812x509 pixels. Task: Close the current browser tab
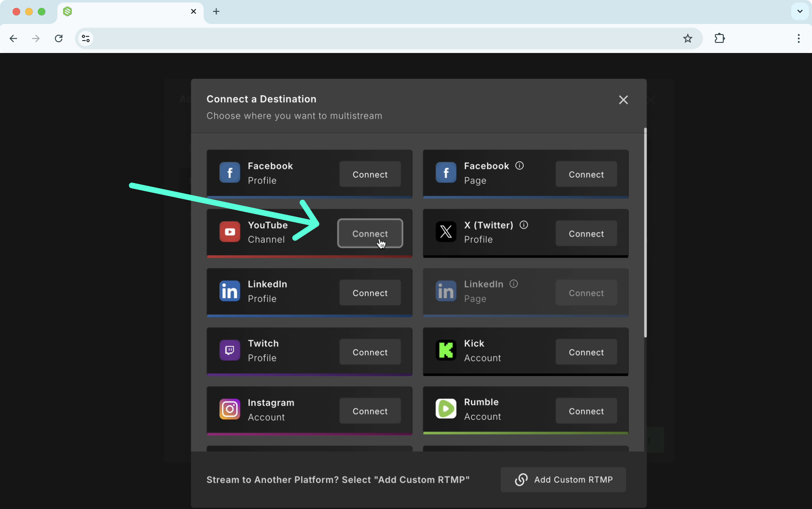(194, 11)
